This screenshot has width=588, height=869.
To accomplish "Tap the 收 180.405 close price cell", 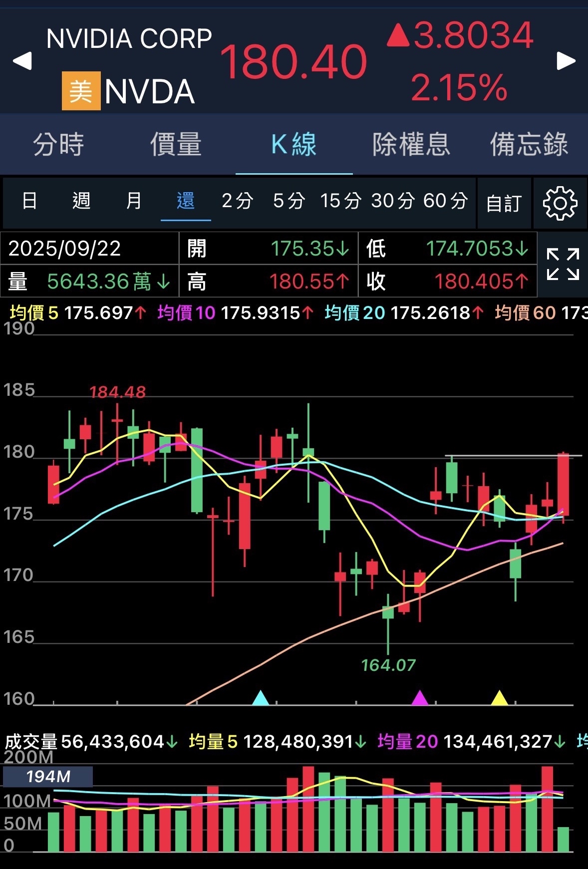I will [448, 281].
